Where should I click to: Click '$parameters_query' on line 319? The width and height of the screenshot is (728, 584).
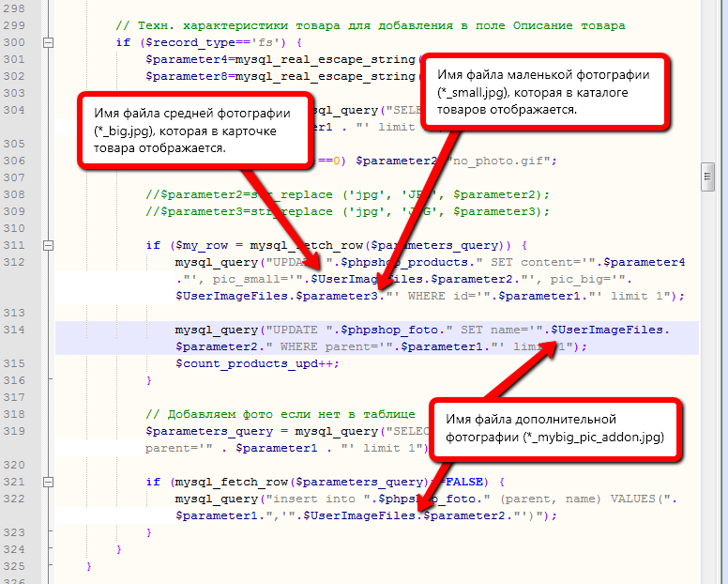[209, 431]
